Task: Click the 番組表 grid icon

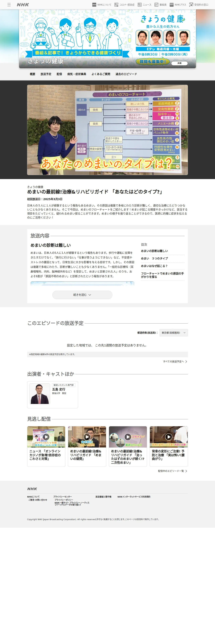Action: pyautogui.click(x=156, y=5)
